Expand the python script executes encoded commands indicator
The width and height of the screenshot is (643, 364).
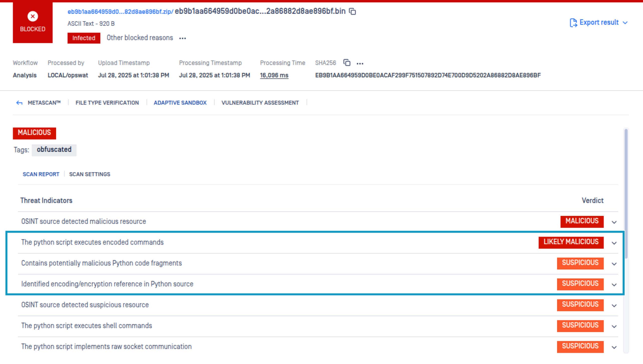pos(613,243)
